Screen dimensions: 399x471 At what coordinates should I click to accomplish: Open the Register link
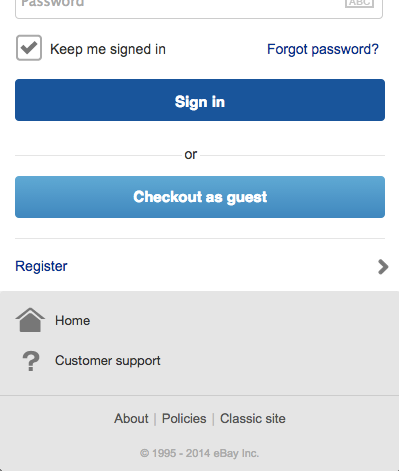41,266
